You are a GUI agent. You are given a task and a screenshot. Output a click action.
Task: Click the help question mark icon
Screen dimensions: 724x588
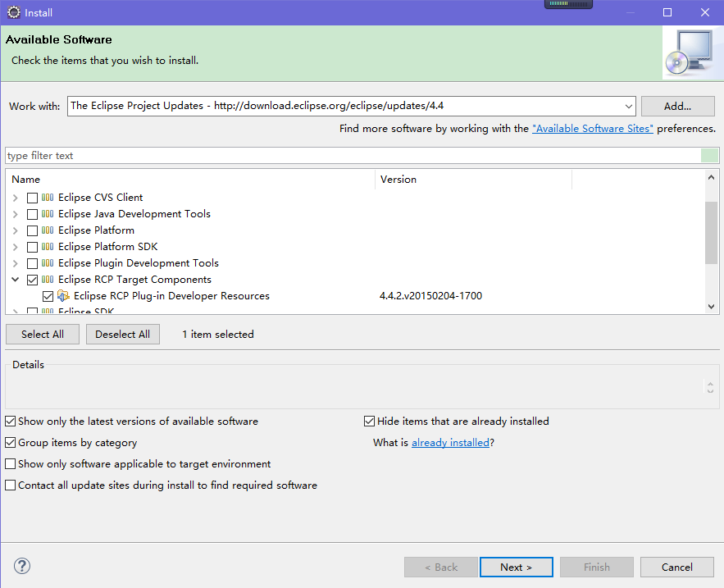[x=21, y=566]
